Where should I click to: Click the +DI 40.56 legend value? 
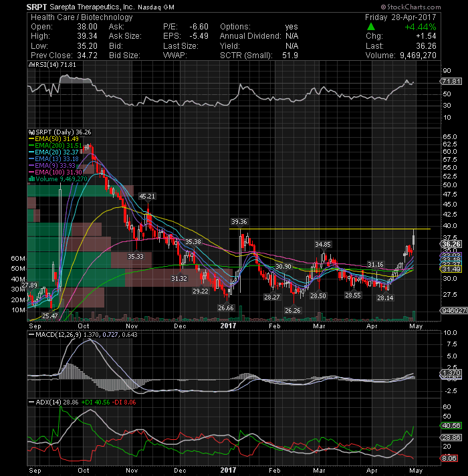point(96,402)
